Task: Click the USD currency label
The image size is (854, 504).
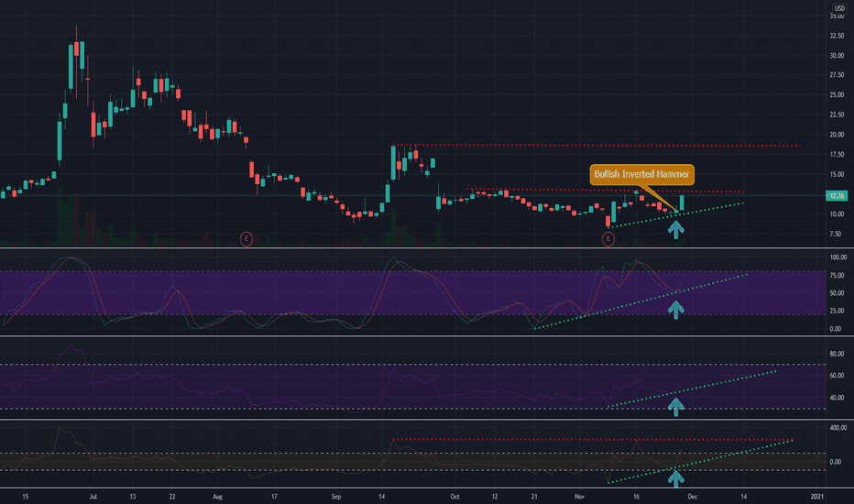Action: tap(839, 8)
